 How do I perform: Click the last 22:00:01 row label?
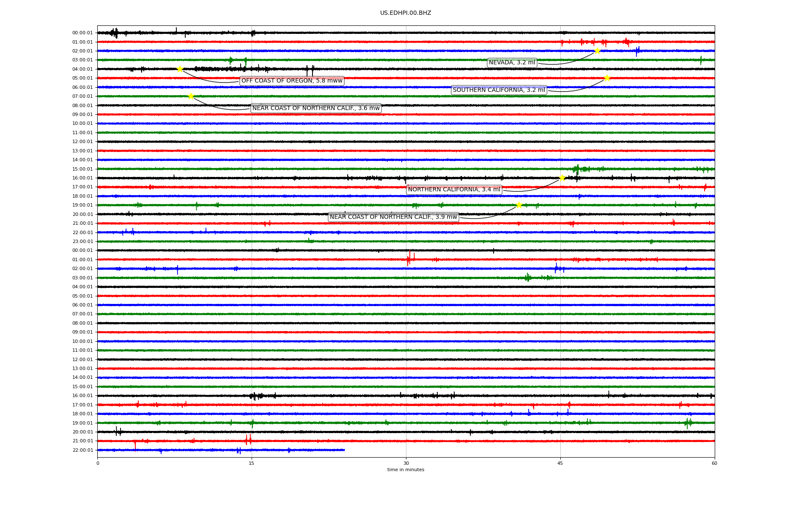[x=82, y=450]
